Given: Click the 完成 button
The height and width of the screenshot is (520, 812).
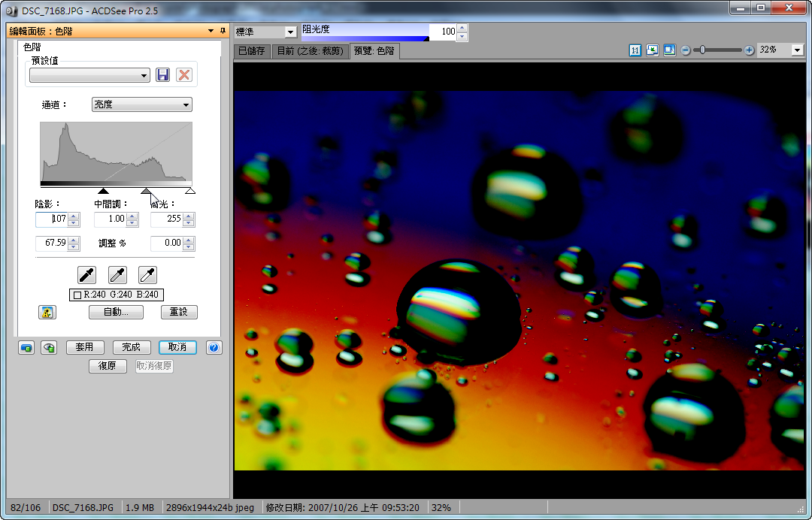Looking at the screenshot, I should coord(132,347).
